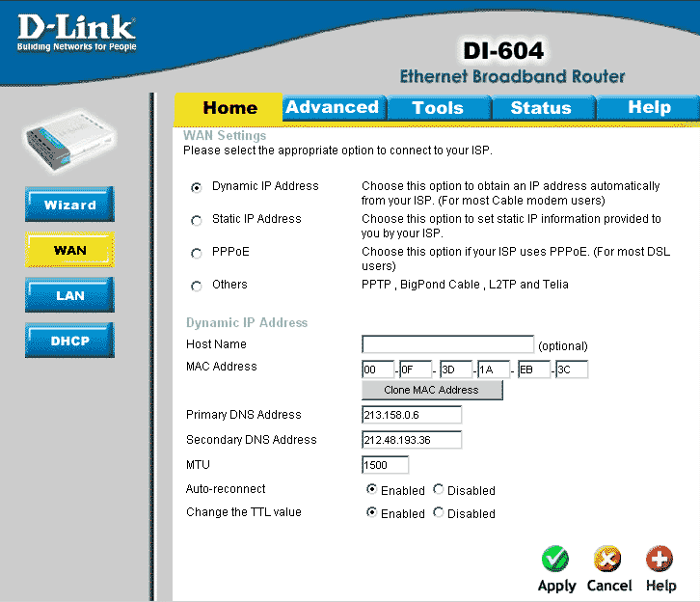
Task: Click the Apply text label
Action: pyautogui.click(x=556, y=586)
